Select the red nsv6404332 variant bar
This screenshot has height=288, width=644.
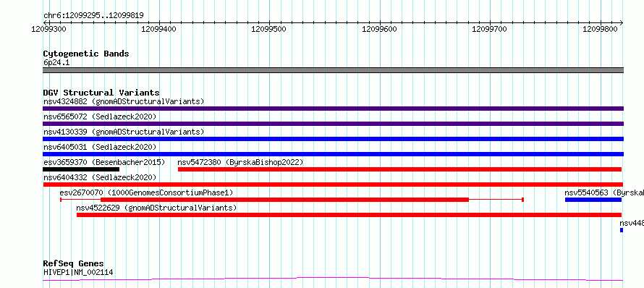pos(333,185)
